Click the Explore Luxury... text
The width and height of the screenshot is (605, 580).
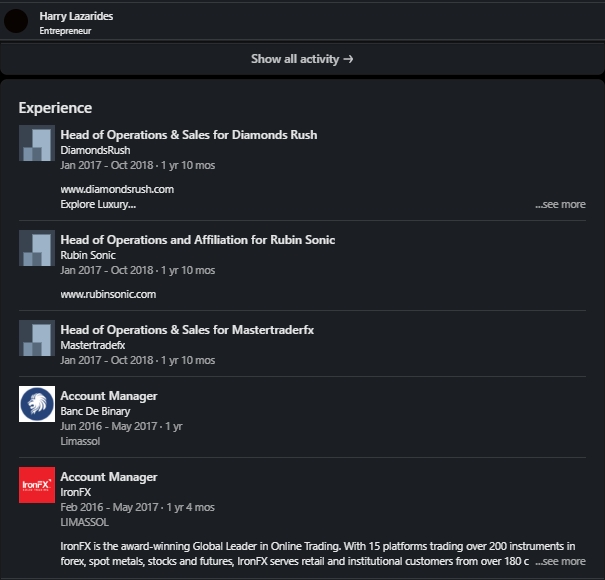(98, 204)
